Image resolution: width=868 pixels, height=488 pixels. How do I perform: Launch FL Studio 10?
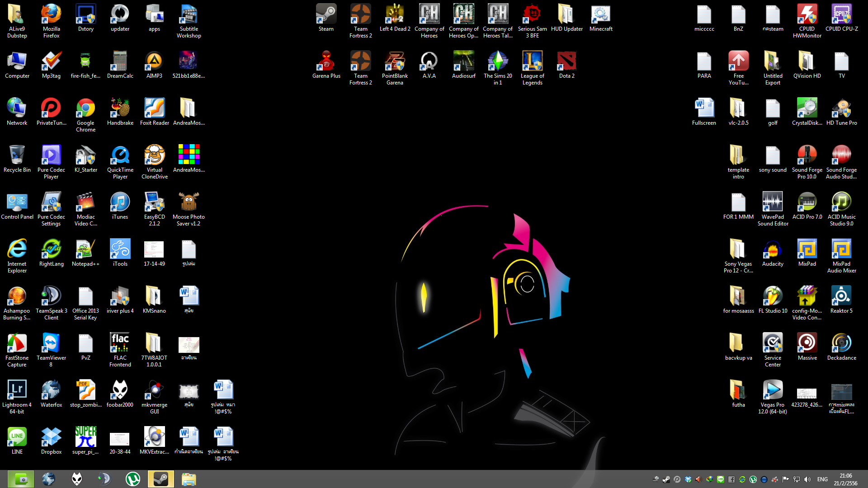click(x=773, y=298)
